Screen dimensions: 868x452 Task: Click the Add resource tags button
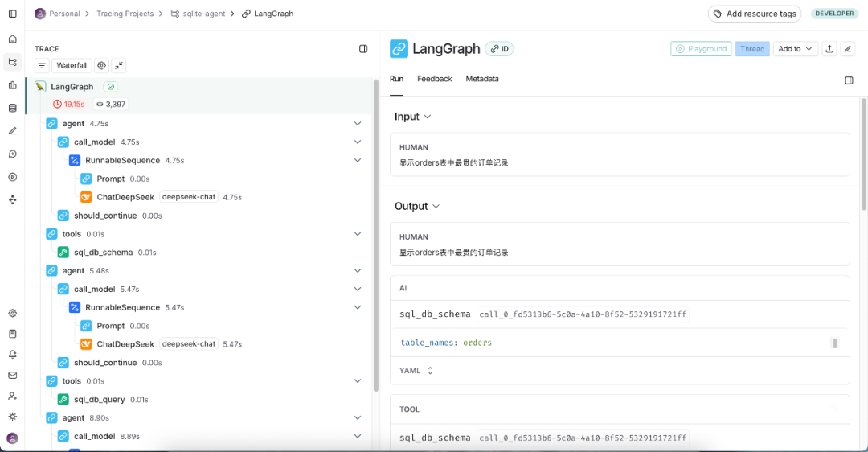point(755,14)
